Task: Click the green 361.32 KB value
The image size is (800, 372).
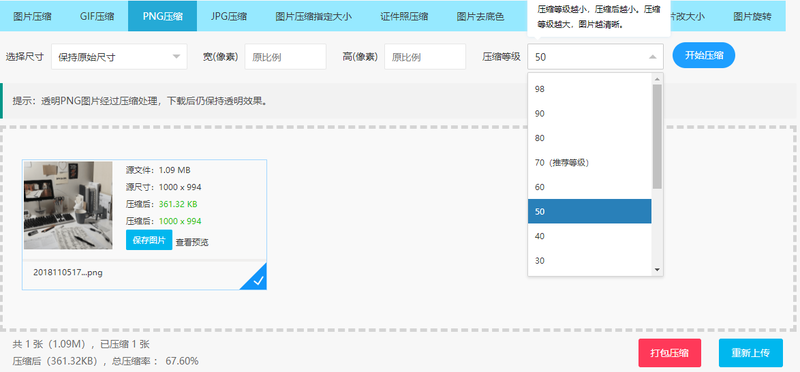Action: point(178,204)
